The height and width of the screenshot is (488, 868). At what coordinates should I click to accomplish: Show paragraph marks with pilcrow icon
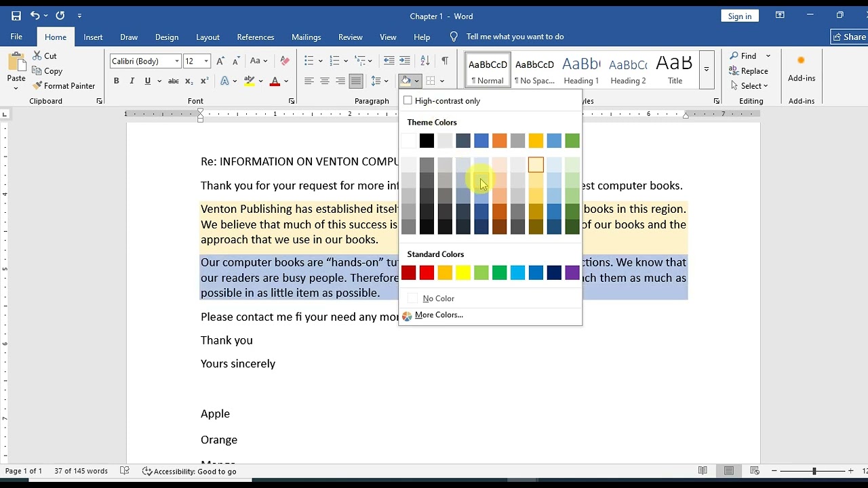pyautogui.click(x=445, y=61)
